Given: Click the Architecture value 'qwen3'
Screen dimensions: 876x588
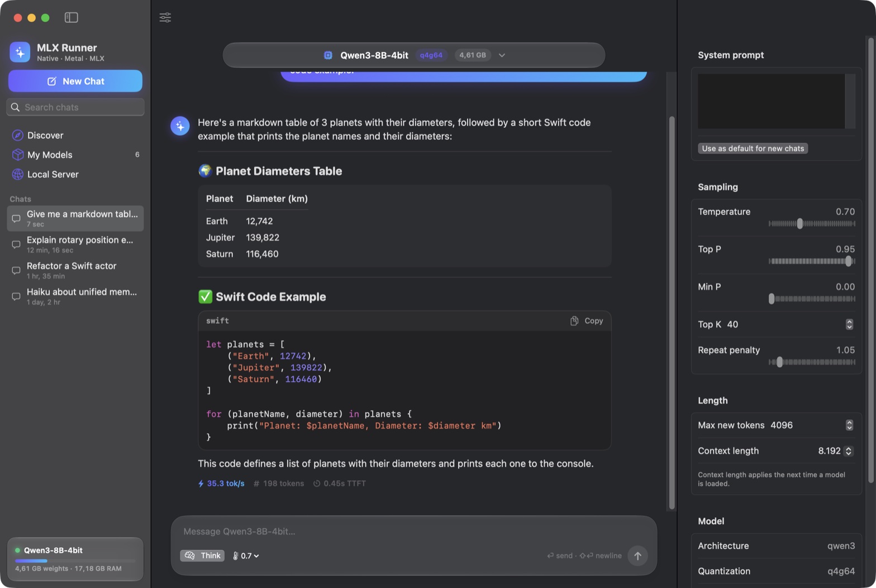Looking at the screenshot, I should [841, 546].
